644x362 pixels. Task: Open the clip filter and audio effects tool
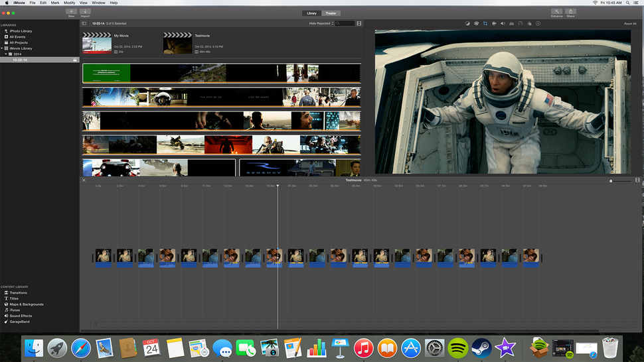tap(529, 23)
